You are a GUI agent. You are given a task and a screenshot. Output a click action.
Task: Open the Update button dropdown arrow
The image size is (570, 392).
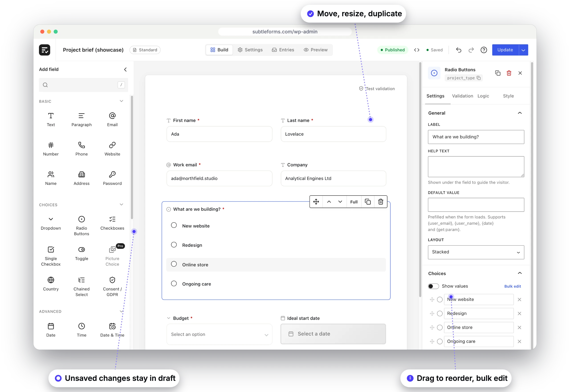(523, 50)
